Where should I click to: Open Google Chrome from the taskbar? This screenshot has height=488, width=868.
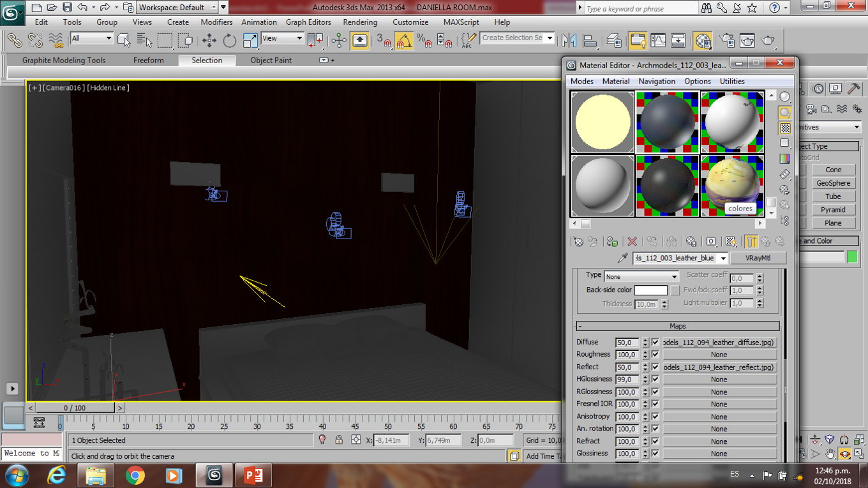135,475
